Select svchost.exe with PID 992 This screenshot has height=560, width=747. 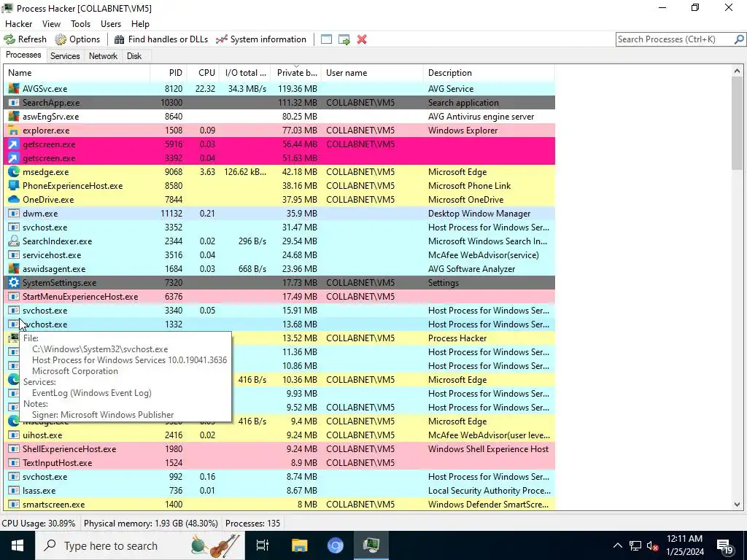coord(279,477)
